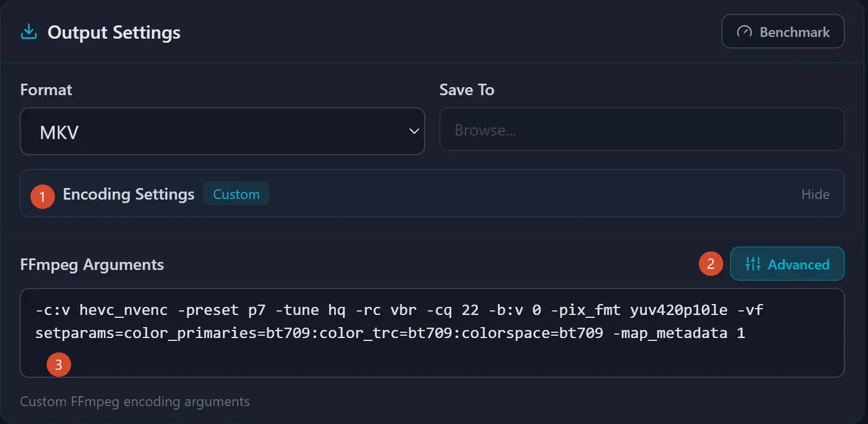This screenshot has width=868, height=424.
Task: Click the sliders icon in the Advanced button
Action: click(753, 264)
